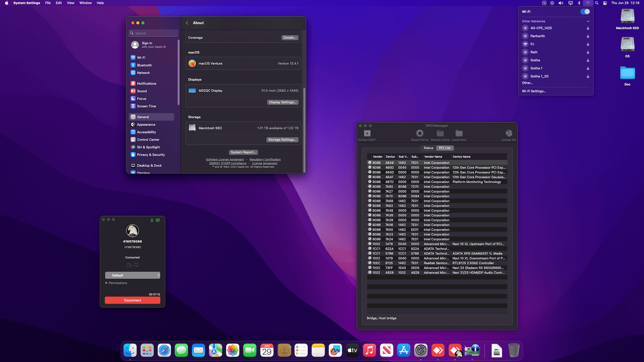
Task: Turn off the Wi-Fi toggle switch
Action: click(x=585, y=12)
